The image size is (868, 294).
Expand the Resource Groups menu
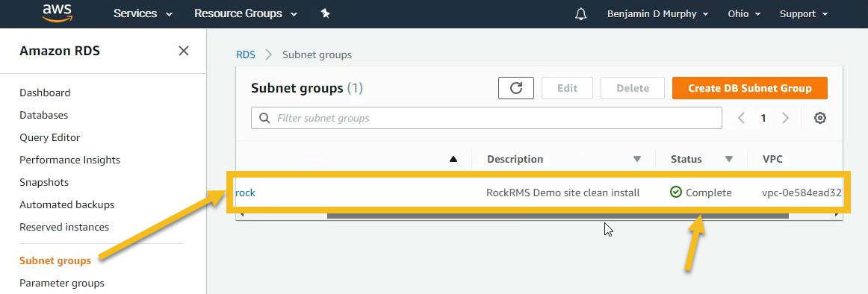click(245, 14)
